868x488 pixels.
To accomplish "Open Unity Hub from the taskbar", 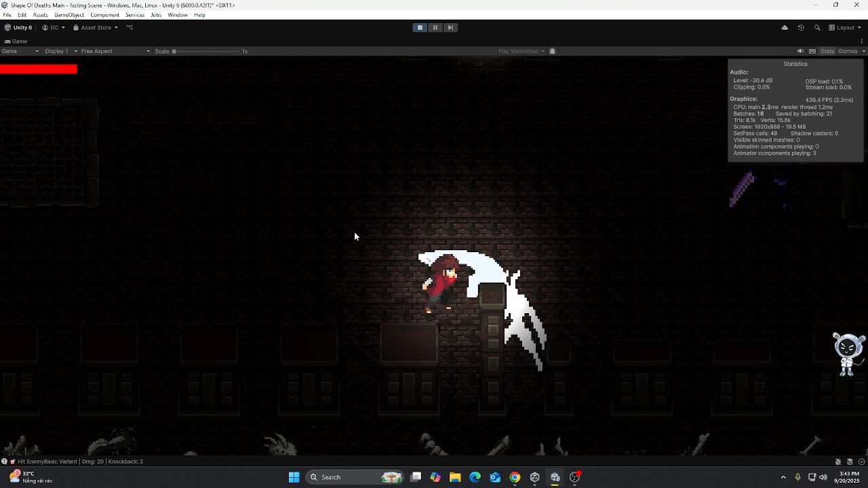I will click(x=534, y=477).
